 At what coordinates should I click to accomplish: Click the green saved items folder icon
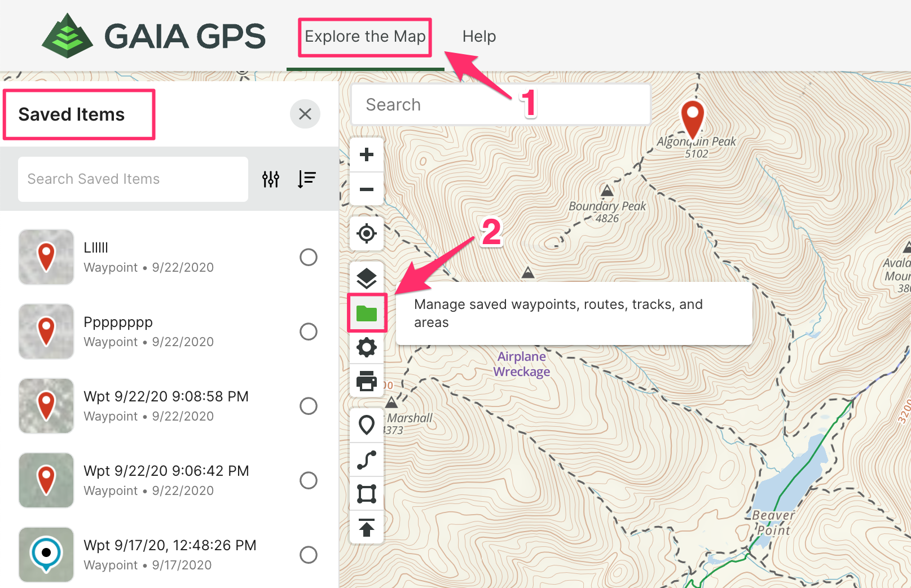point(367,313)
